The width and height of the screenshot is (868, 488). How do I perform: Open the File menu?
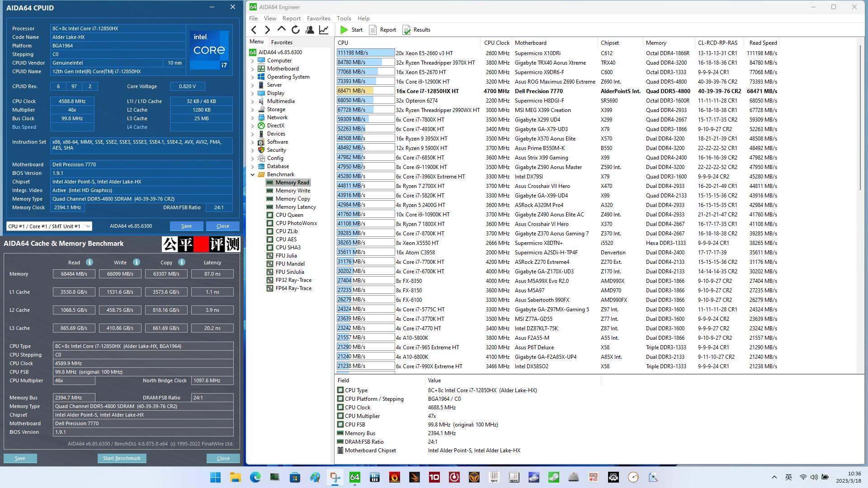click(x=253, y=19)
